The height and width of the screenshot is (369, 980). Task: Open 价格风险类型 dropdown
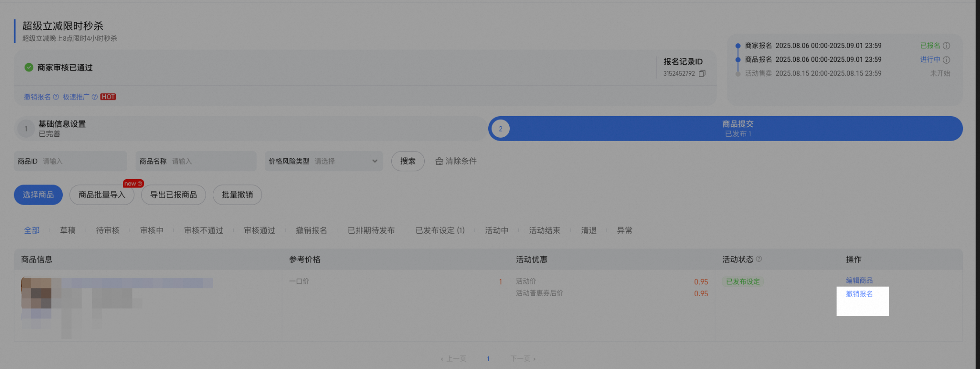(x=324, y=161)
